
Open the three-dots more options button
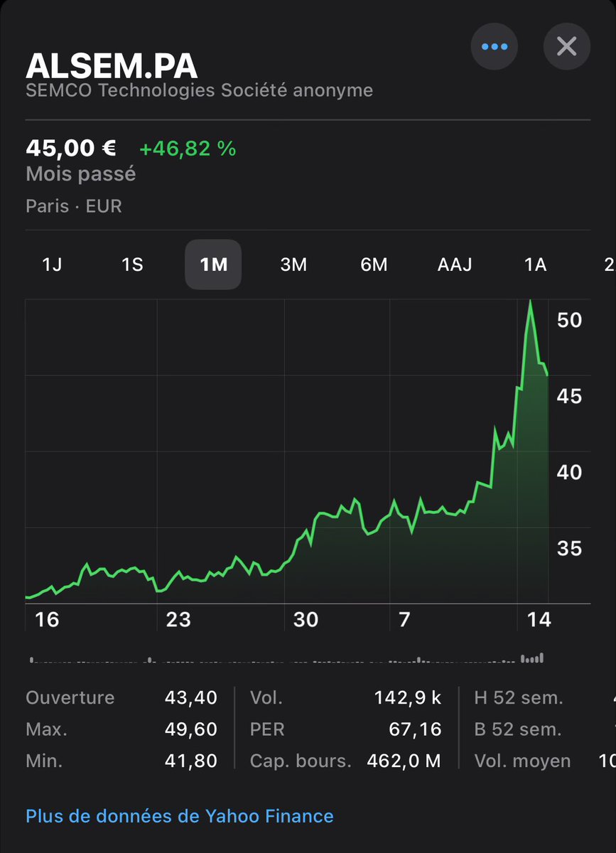pos(494,47)
